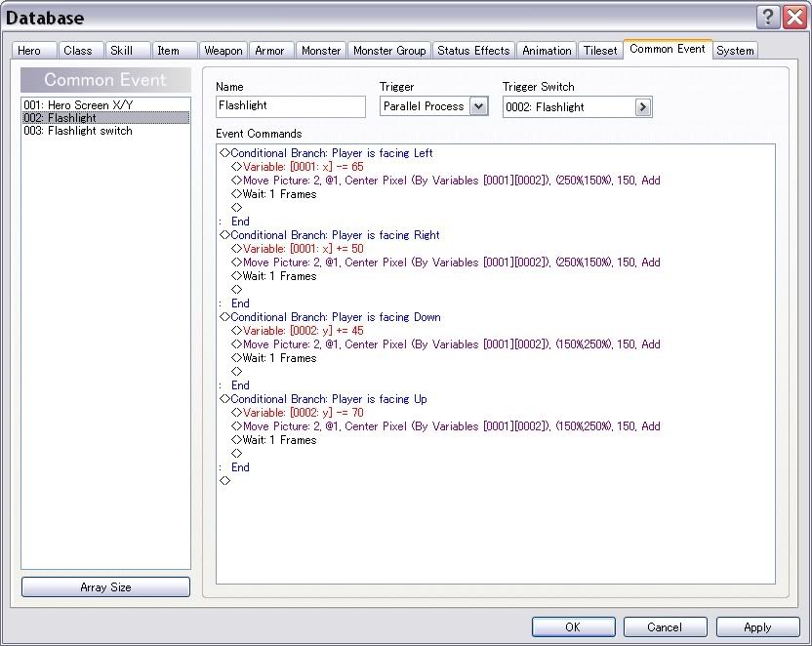The height and width of the screenshot is (646, 812).
Task: Switch to the Hero tab
Action: tap(29, 51)
